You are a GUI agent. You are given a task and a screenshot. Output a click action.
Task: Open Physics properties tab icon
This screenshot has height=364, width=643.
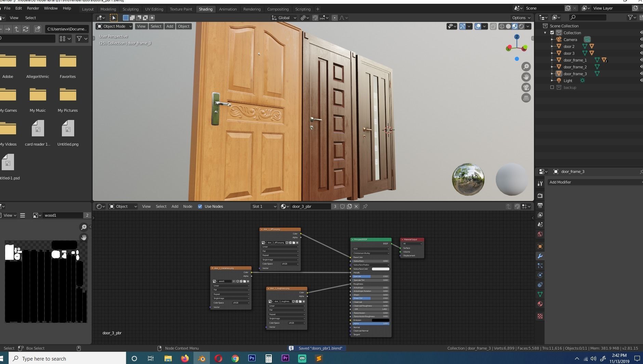(x=540, y=275)
